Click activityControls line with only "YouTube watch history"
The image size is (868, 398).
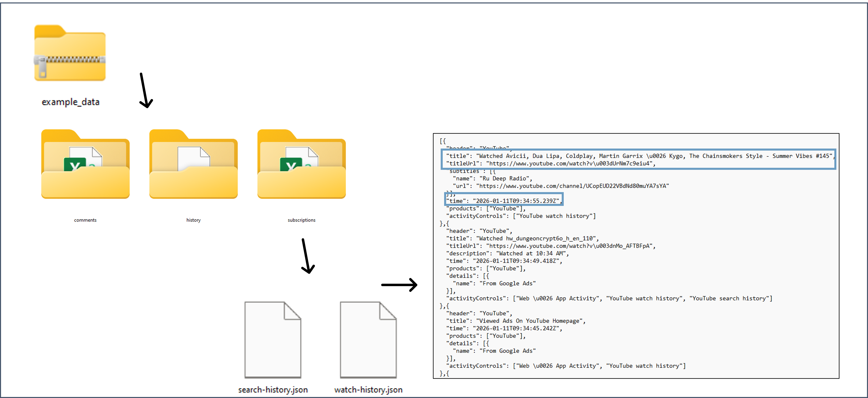pyautogui.click(x=521, y=216)
